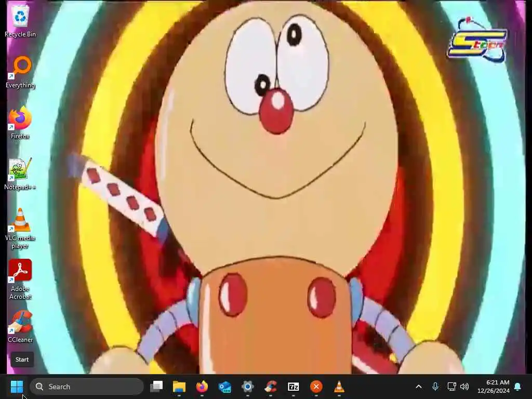Open the Recycle Bin desktop icon
Image resolution: width=532 pixels, height=399 pixels.
click(x=20, y=21)
